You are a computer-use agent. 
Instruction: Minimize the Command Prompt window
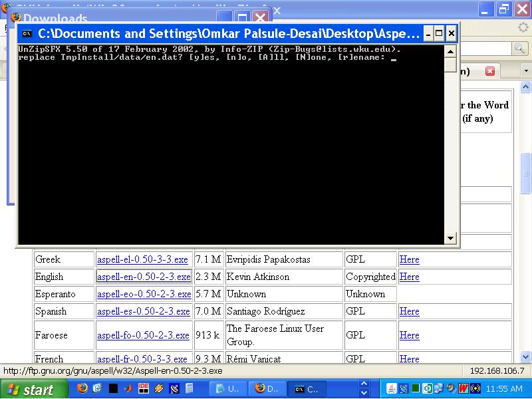point(428,34)
